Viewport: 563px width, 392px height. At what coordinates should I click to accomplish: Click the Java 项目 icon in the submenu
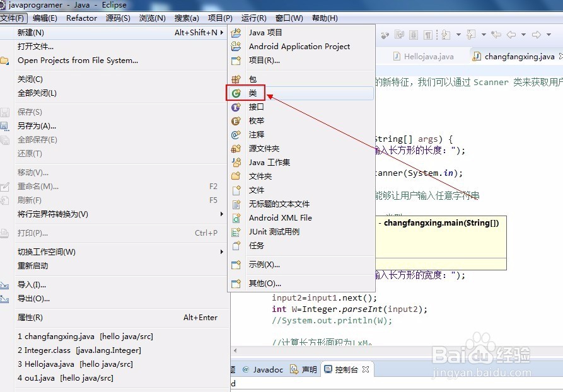pos(236,33)
